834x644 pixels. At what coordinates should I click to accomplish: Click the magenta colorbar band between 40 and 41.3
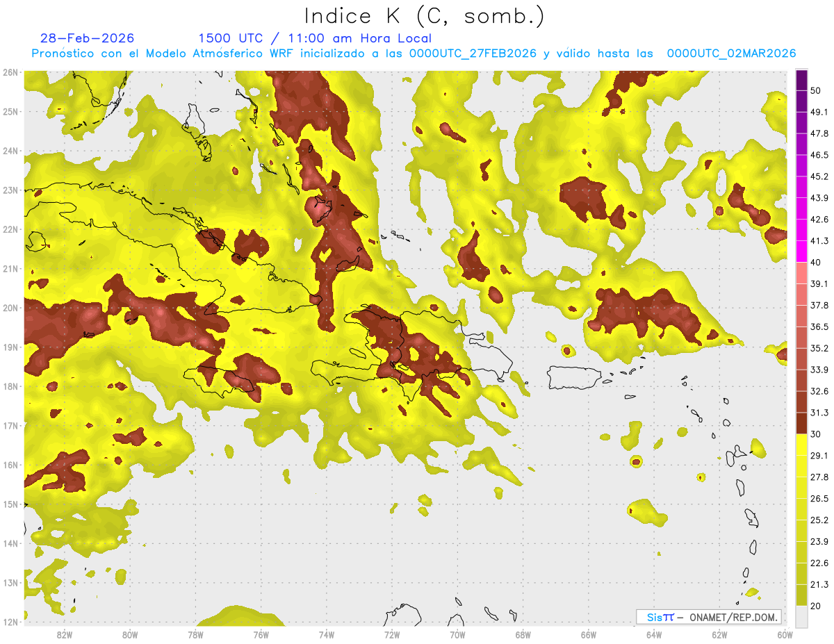801,251
